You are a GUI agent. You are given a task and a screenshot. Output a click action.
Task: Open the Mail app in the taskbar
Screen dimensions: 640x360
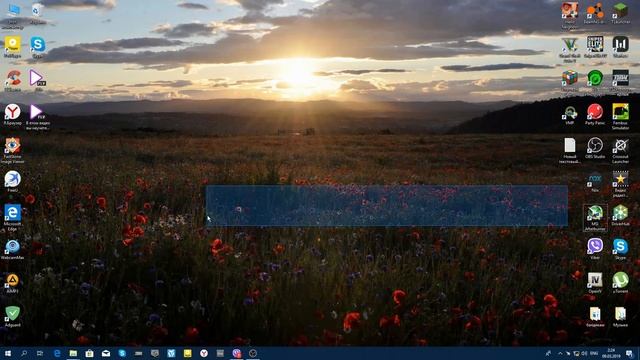click(106, 353)
